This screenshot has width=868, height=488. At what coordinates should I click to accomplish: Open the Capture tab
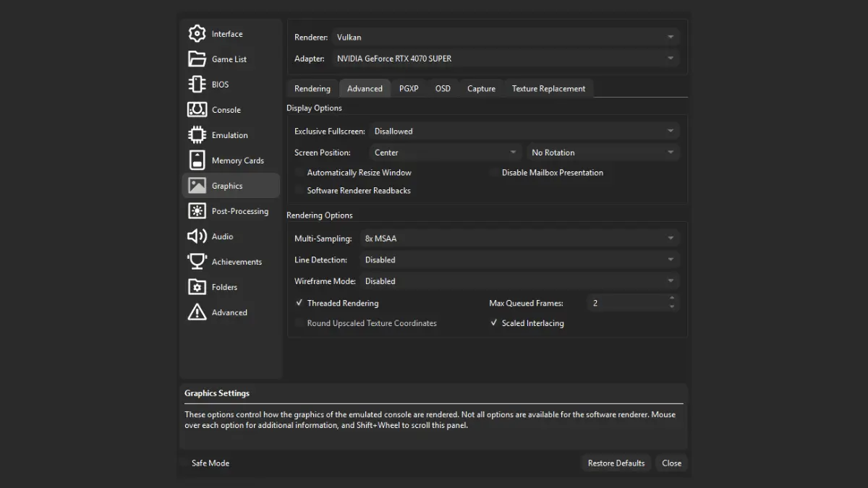click(x=481, y=89)
